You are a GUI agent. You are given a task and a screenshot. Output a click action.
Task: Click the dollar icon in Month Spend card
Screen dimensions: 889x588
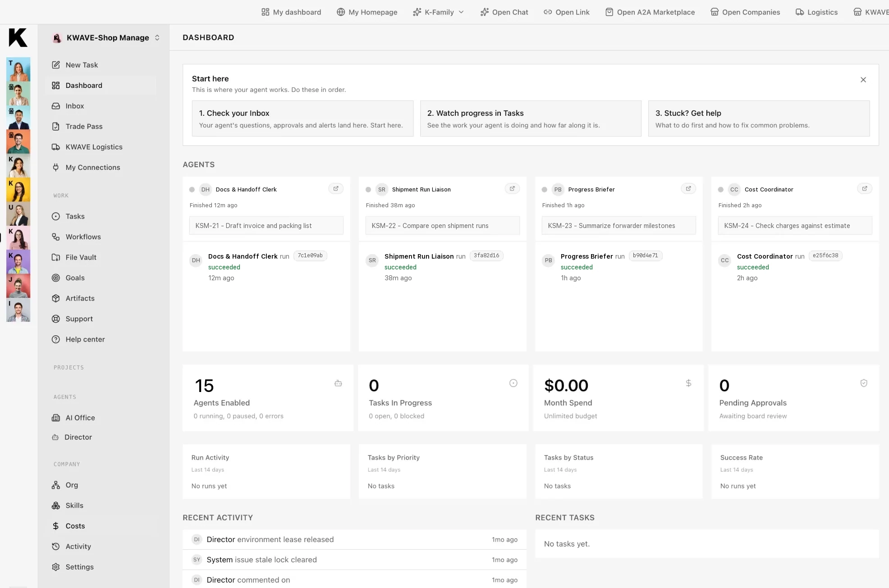click(x=688, y=383)
